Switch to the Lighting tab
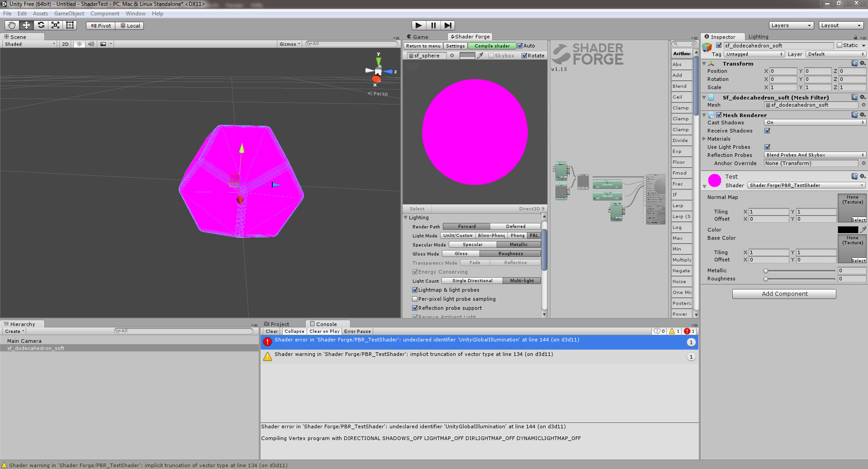This screenshot has width=868, height=469. 758,37
